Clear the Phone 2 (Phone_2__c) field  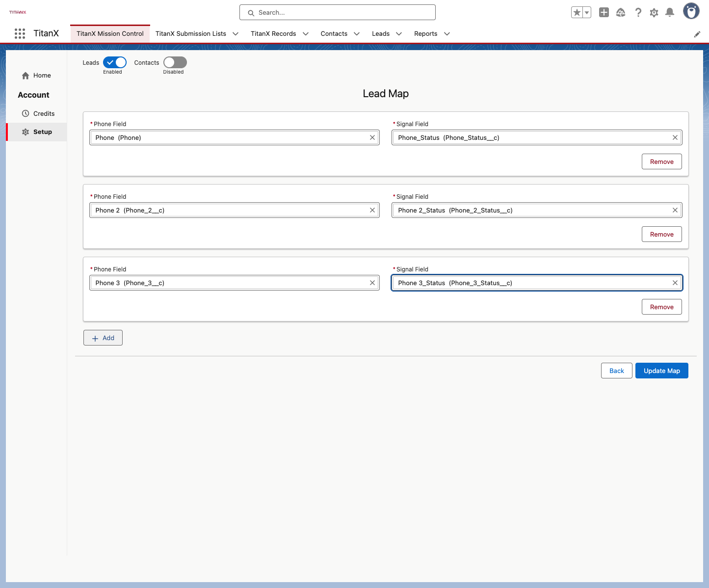tap(372, 210)
